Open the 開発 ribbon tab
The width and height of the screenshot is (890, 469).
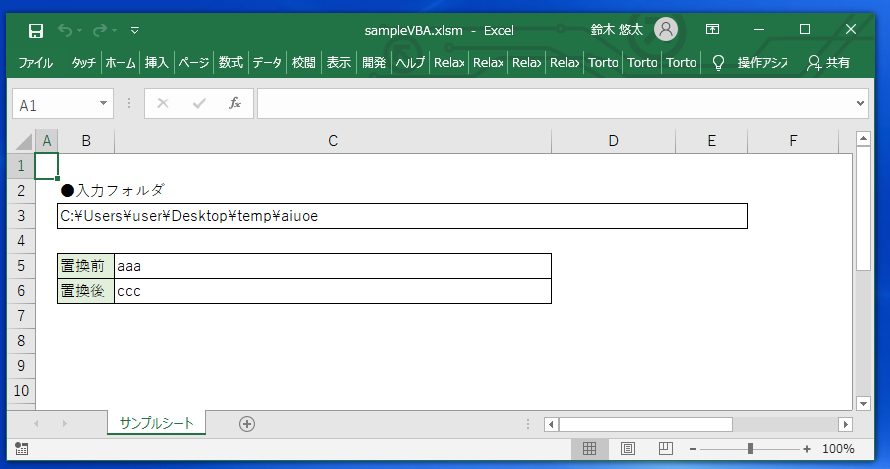pyautogui.click(x=374, y=62)
